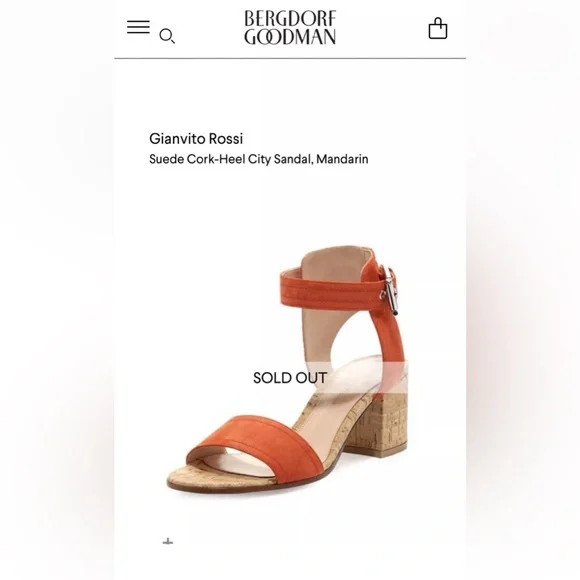
Task: Click the SOLD OUT banner
Action: [x=290, y=378]
